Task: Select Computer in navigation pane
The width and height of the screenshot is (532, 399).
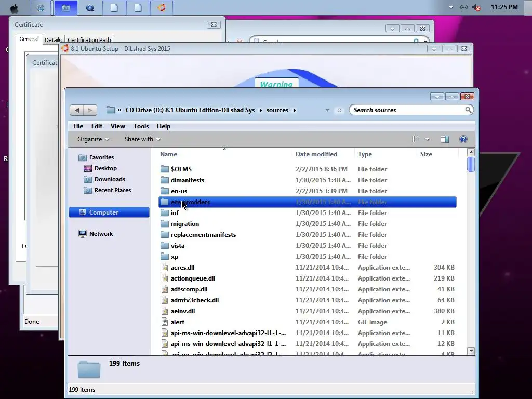Action: click(x=109, y=212)
